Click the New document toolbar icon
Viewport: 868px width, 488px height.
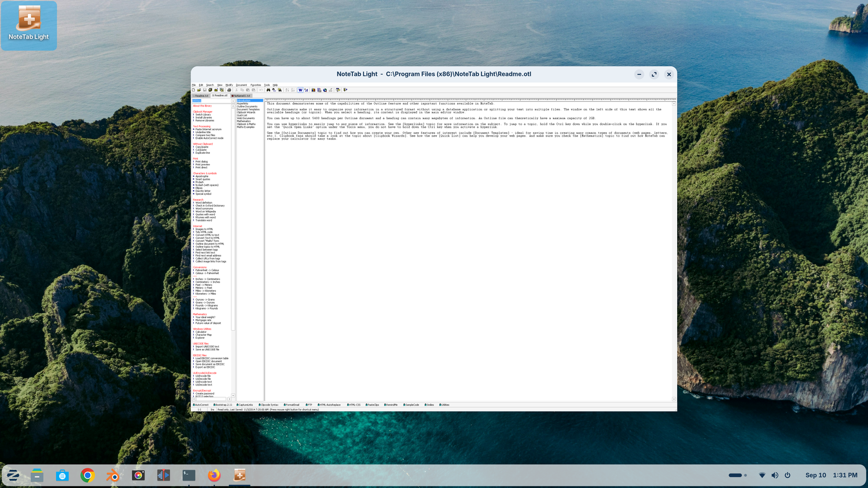point(193,90)
